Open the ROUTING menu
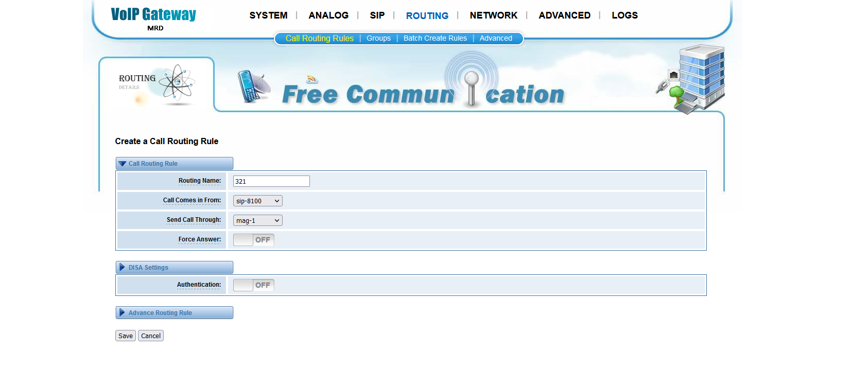Viewport: 868px width, 368px height. pyautogui.click(x=427, y=15)
